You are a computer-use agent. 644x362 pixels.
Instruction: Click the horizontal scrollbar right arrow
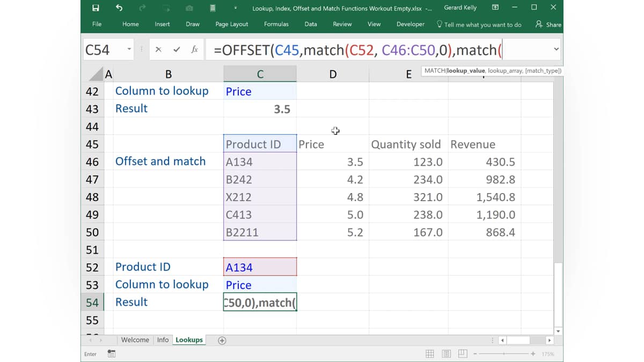coord(549,341)
